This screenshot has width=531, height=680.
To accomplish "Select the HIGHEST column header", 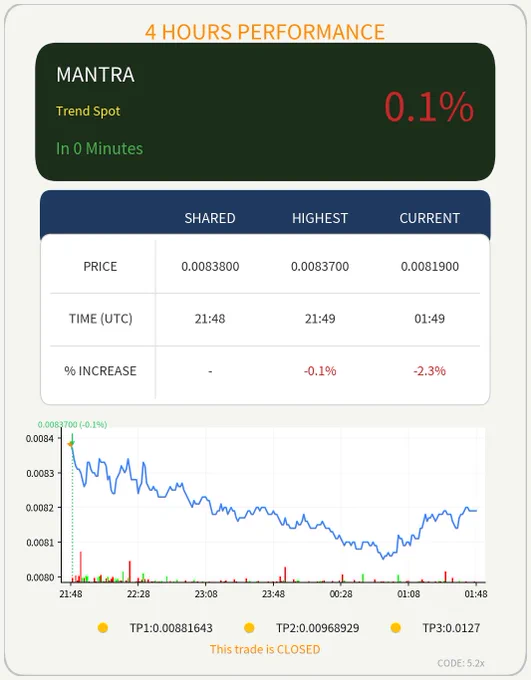I will pos(320,218).
